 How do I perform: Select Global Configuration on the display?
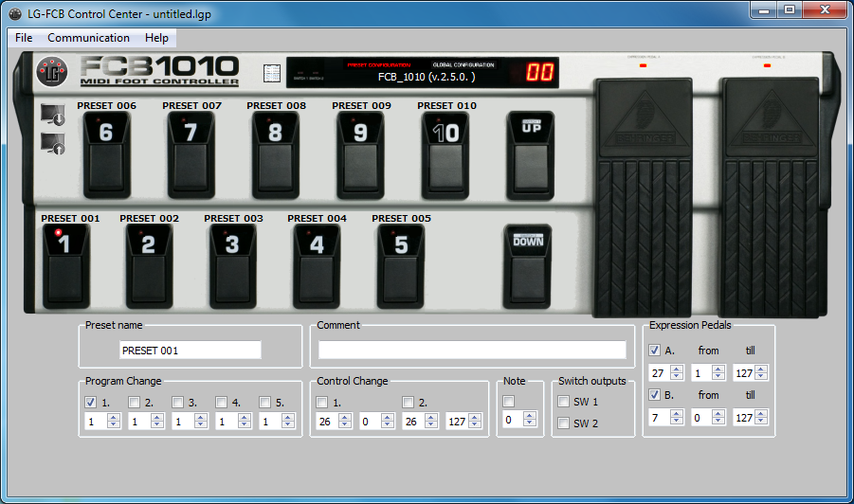pos(463,65)
